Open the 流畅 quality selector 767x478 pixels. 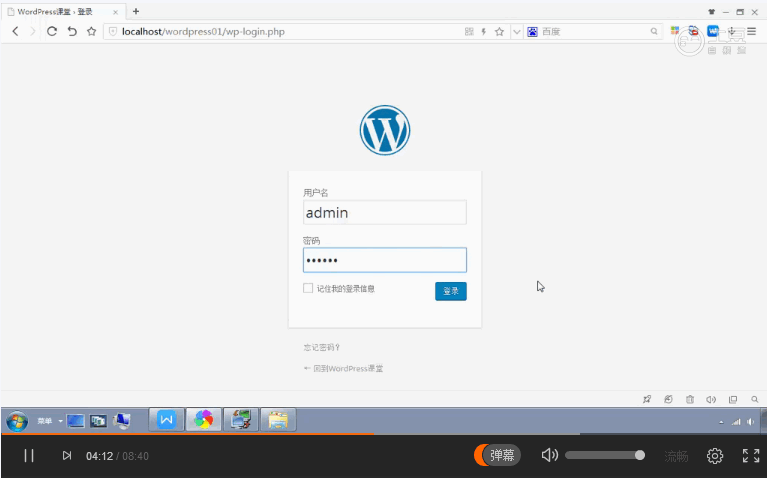677,456
